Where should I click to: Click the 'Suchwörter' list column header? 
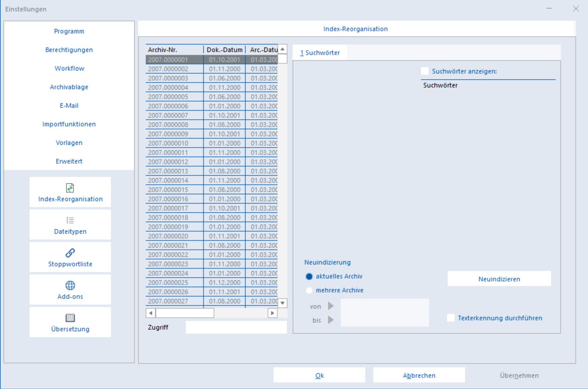pos(488,85)
